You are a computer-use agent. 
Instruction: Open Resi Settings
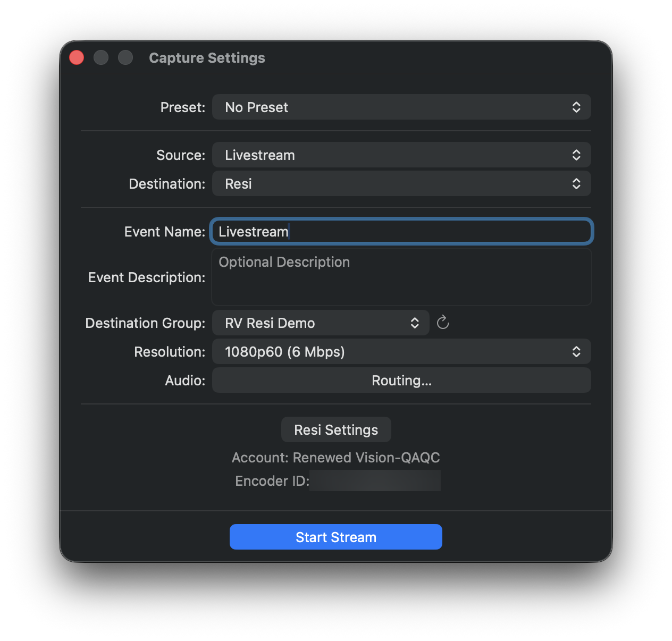pyautogui.click(x=336, y=430)
